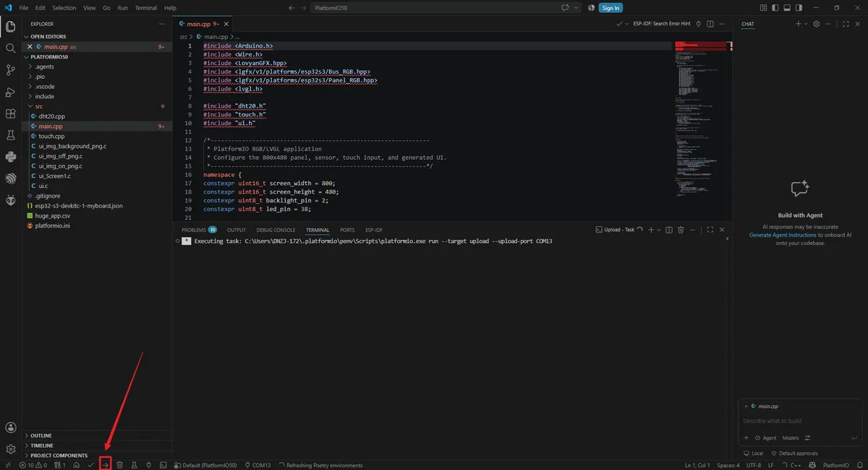Start a new chat with plus icon
The width and height of the screenshot is (868, 470).
pyautogui.click(x=799, y=24)
